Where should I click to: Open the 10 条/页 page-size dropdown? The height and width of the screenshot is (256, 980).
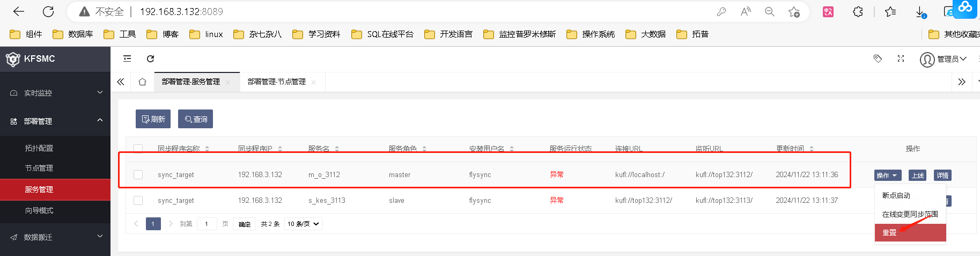coord(304,224)
